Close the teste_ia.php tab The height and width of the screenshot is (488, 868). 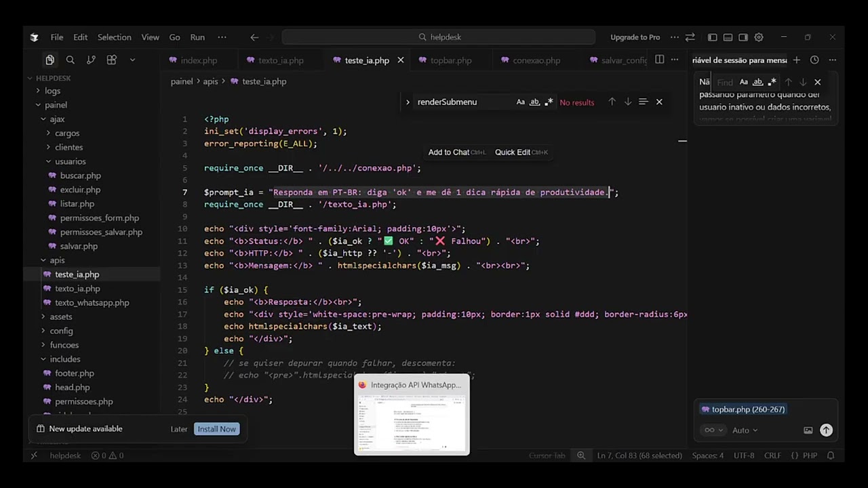(400, 60)
